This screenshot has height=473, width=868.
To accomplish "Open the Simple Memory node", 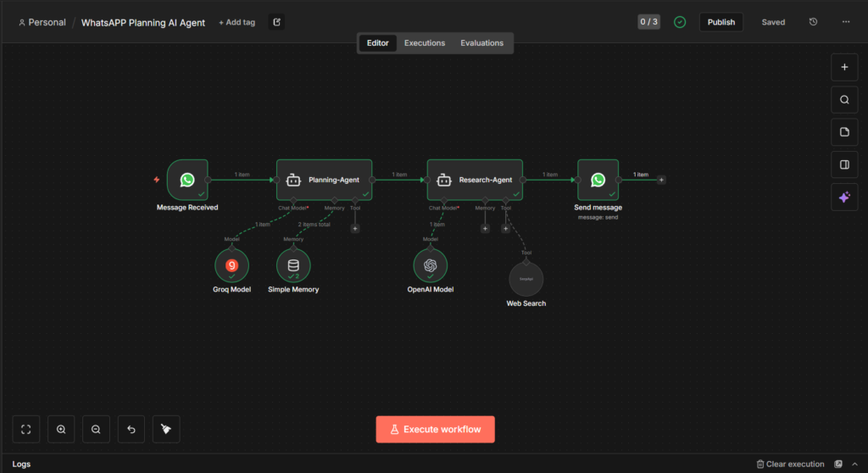I will [x=293, y=265].
